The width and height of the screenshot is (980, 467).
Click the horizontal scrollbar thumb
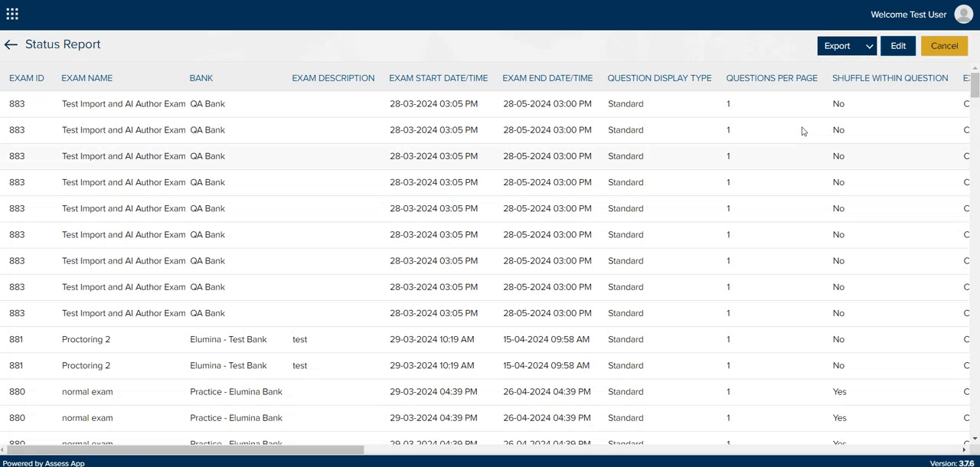pos(184,450)
